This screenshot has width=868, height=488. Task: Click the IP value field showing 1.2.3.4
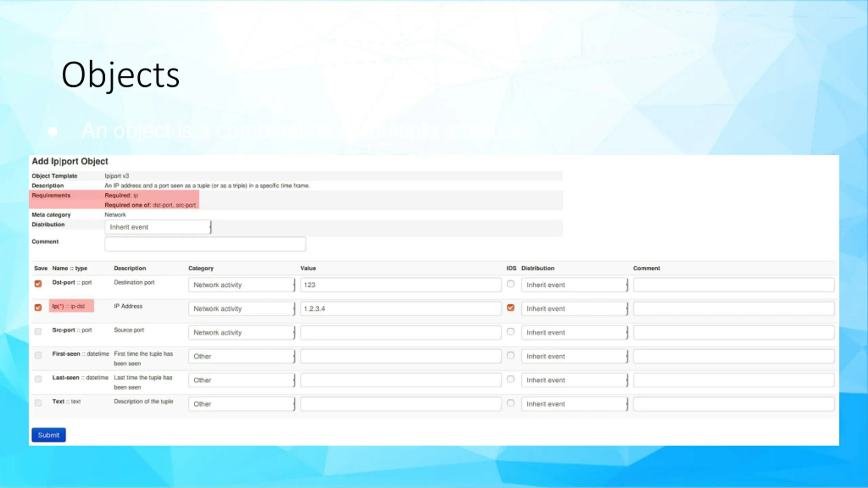tap(400, 309)
